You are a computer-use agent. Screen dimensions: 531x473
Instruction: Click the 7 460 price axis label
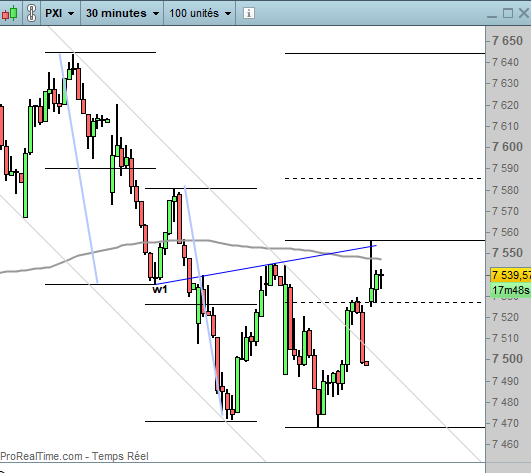point(505,444)
